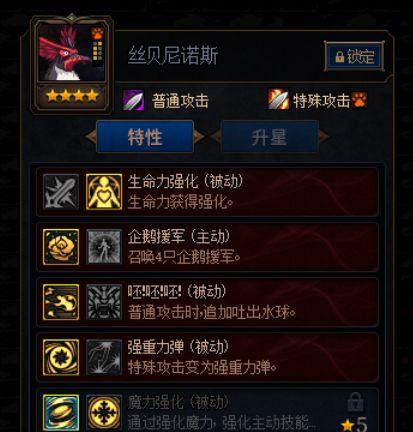Select the golden vortex 强重力弹 icon
Screen dimensions: 413x432
coord(61,358)
